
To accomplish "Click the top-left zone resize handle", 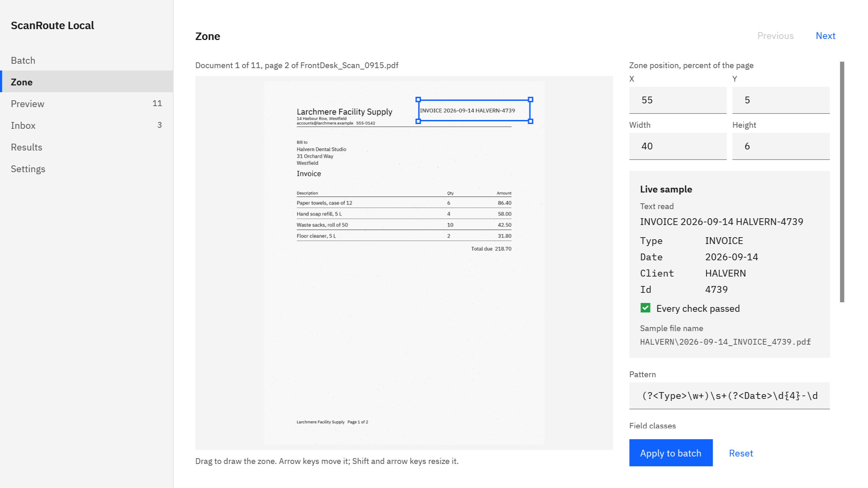I will [x=418, y=99].
